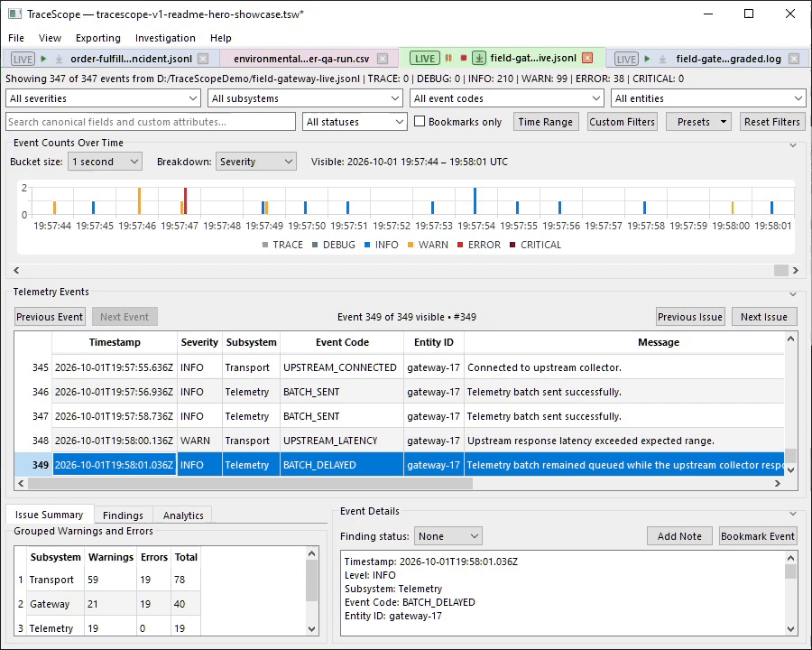
Task: Close the field-gat...ive.jsonl tab
Action: 587,58
